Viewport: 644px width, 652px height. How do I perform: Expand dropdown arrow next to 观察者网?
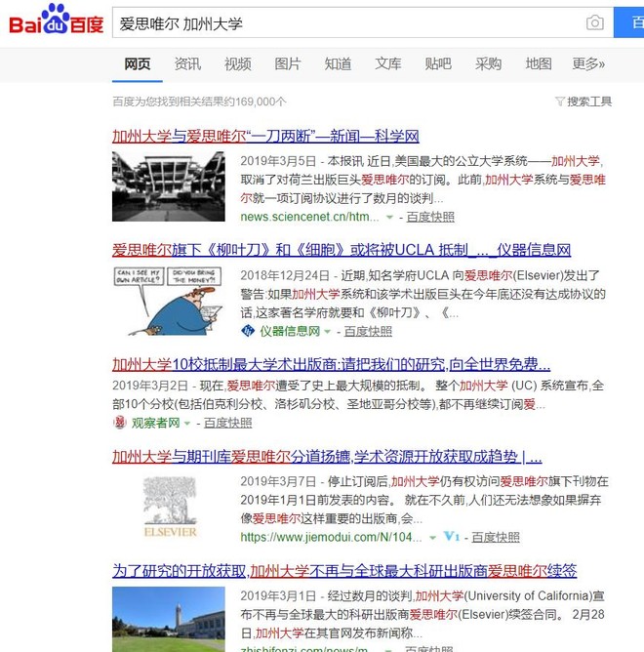[187, 424]
